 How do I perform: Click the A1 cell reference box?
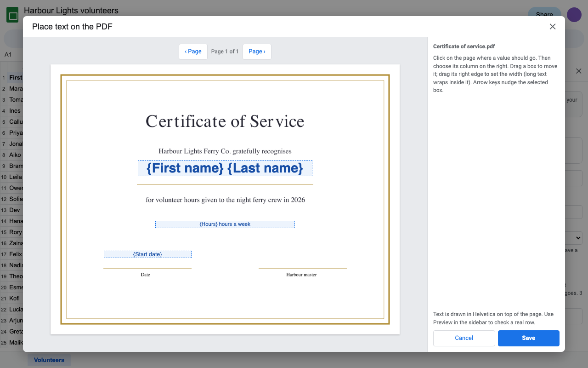point(8,55)
